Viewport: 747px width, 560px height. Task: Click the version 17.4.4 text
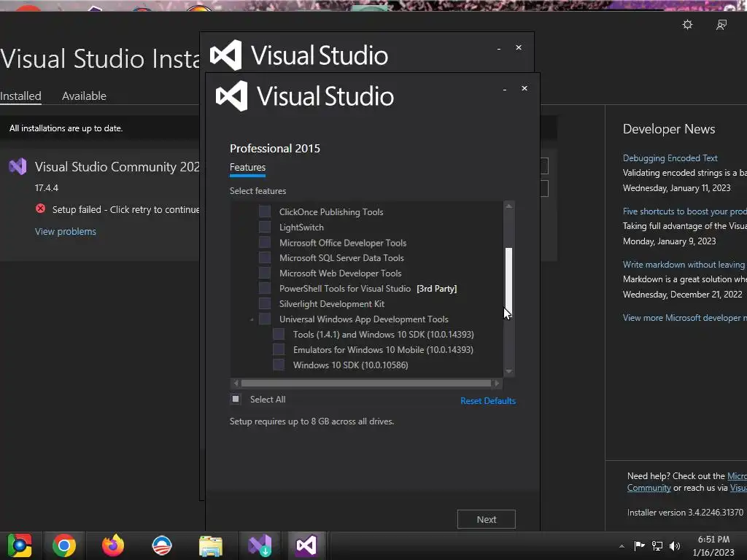pyautogui.click(x=46, y=187)
